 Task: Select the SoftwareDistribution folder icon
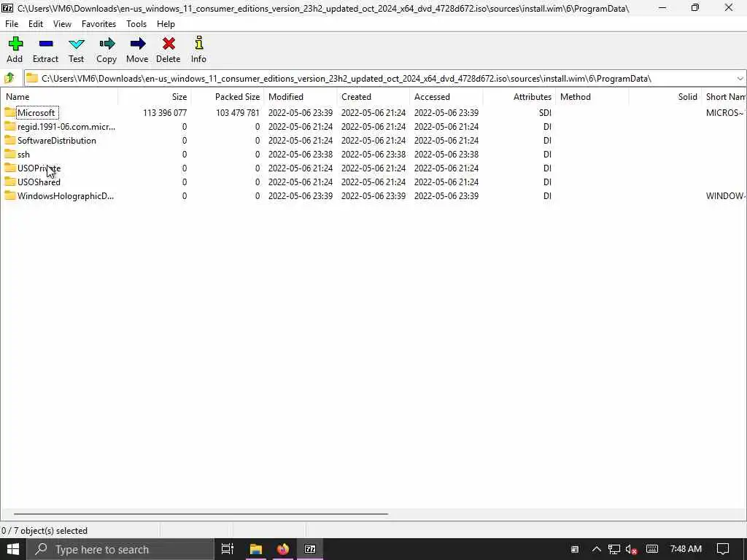click(10, 140)
